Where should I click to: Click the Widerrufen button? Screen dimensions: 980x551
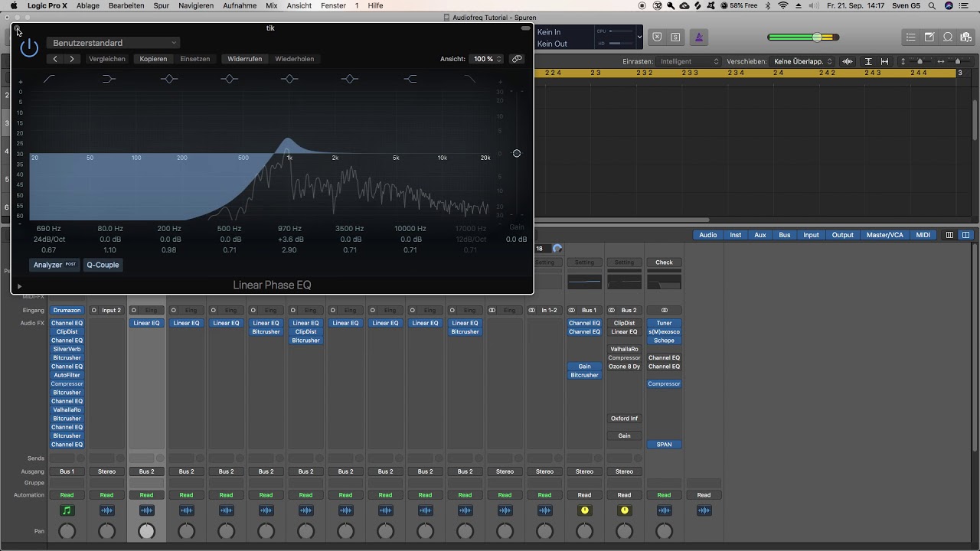245,59
